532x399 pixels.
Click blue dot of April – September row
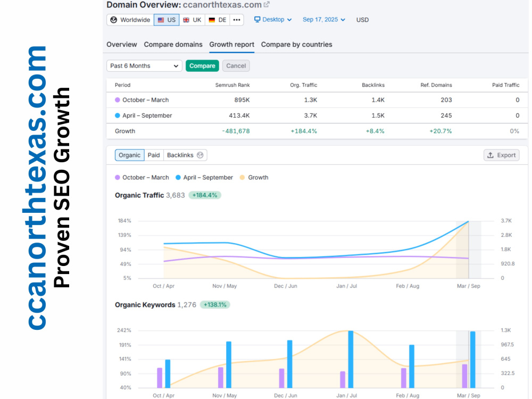tap(118, 115)
